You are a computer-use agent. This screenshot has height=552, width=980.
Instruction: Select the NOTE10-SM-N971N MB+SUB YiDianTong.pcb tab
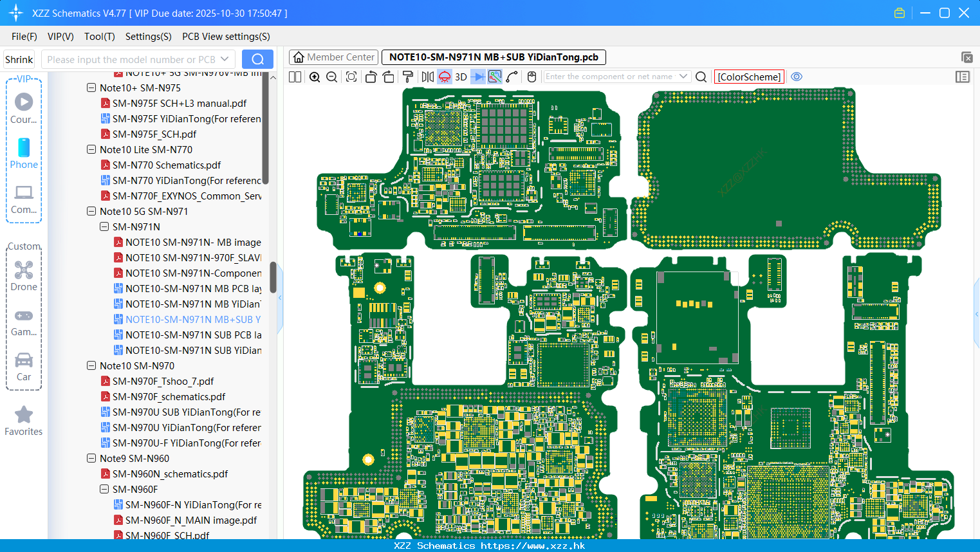pyautogui.click(x=494, y=57)
